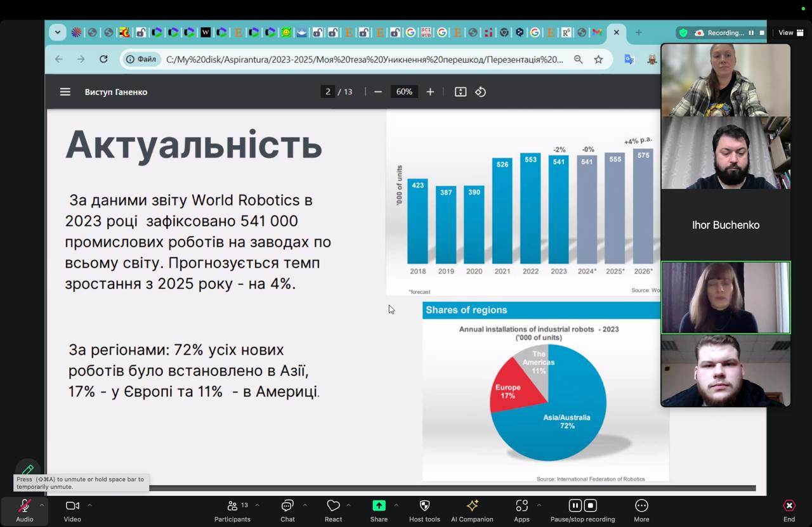Open Host tools shield

(x=424, y=511)
